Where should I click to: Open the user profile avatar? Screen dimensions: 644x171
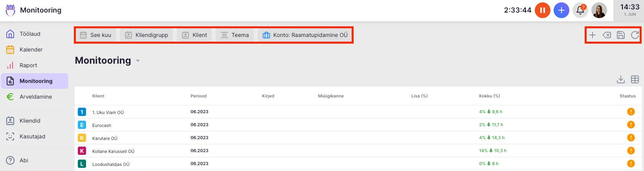(x=599, y=10)
